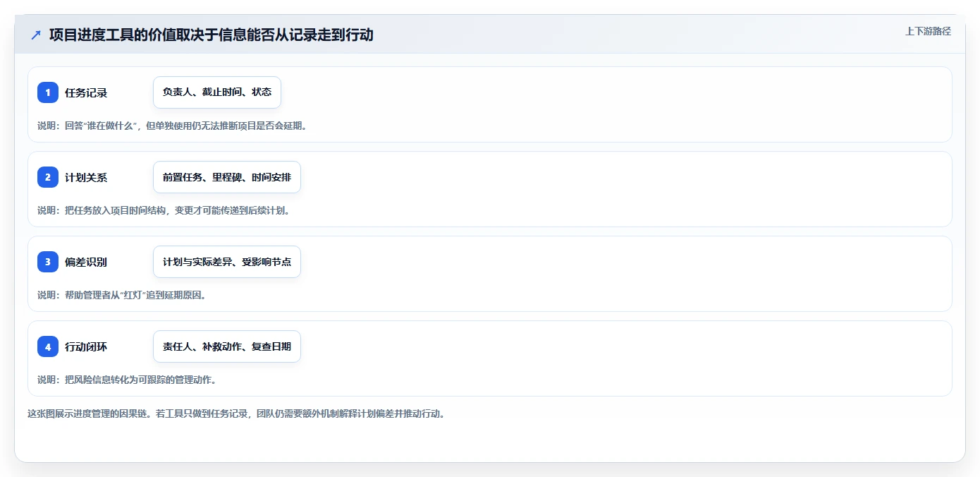The width and height of the screenshot is (980, 477).
Task: Click the 计划关系 step title
Action: pyautogui.click(x=86, y=177)
